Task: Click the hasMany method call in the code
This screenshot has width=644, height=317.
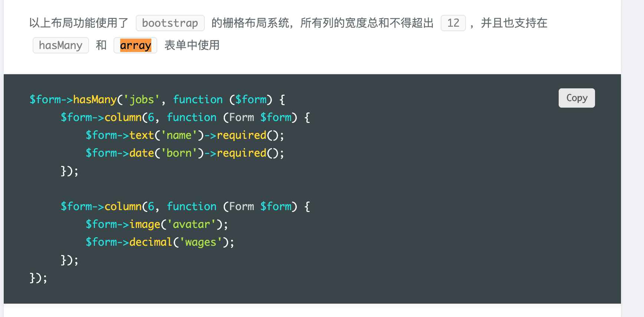Action: 95,99
